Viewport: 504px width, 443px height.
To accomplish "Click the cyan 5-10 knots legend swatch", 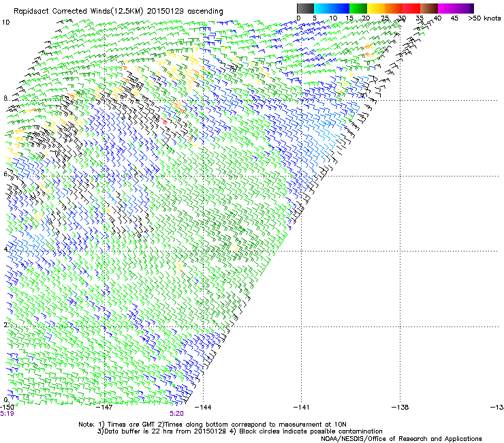I will point(323,8).
